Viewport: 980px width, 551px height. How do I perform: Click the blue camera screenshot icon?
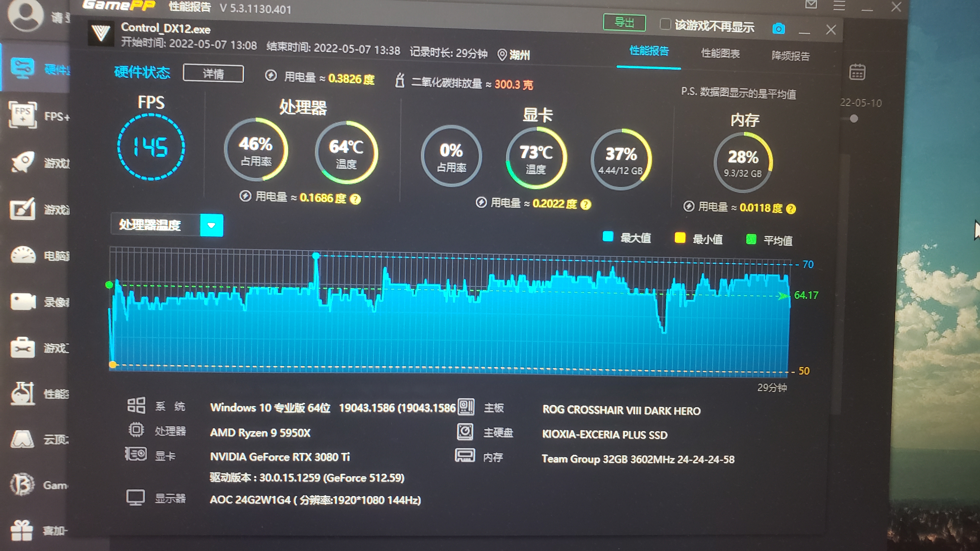(x=778, y=28)
